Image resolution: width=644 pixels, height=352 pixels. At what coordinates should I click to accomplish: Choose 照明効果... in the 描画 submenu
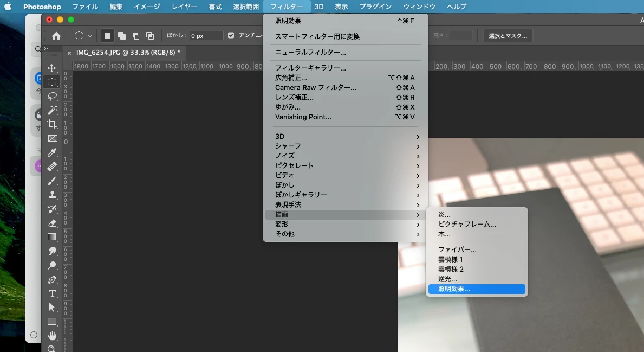pyautogui.click(x=477, y=289)
